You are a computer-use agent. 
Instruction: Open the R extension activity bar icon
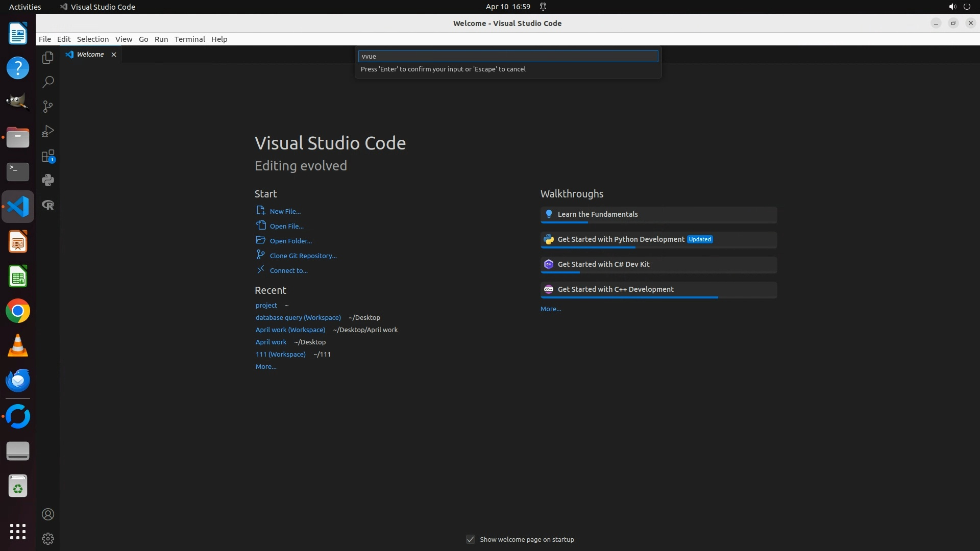tap(47, 205)
